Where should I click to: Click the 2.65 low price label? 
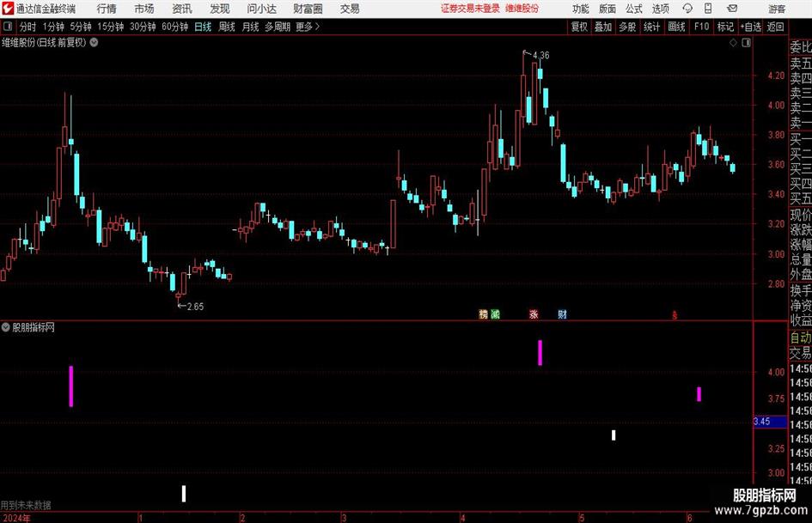pyautogui.click(x=195, y=307)
